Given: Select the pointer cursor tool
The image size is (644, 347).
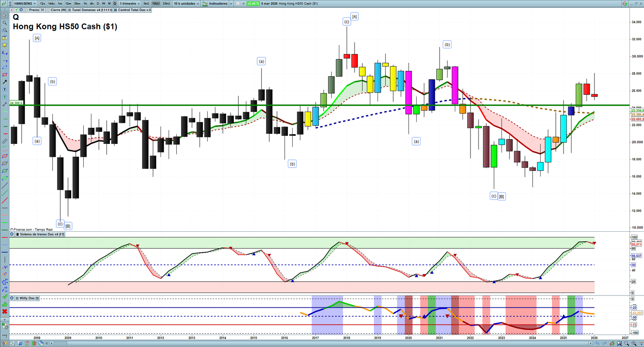Looking at the screenshot, I should [4, 16].
